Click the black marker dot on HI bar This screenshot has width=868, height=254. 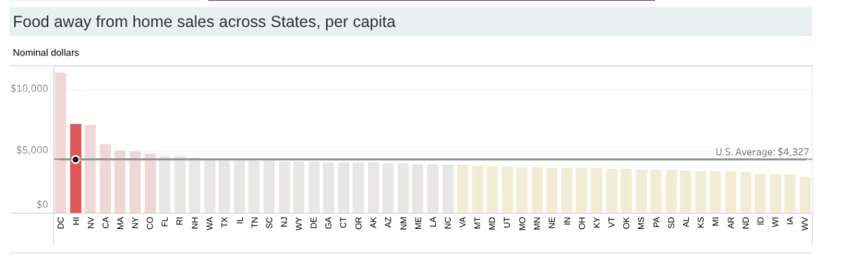[x=75, y=160]
